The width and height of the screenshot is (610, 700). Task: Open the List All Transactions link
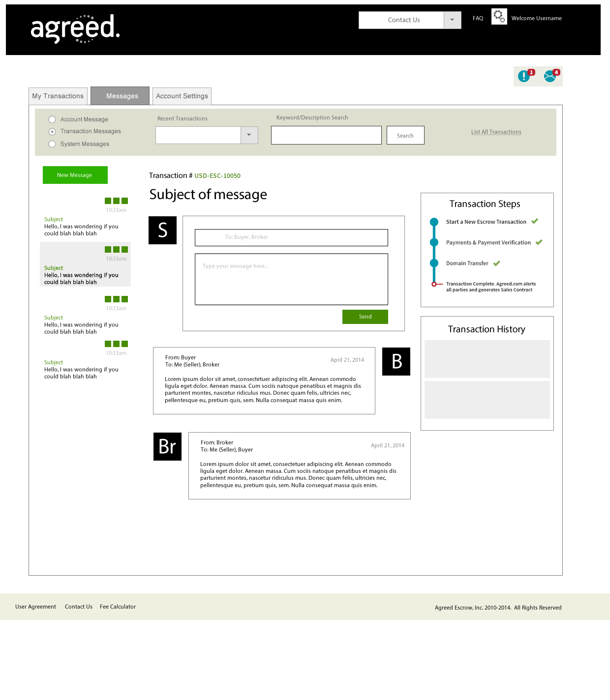click(496, 132)
